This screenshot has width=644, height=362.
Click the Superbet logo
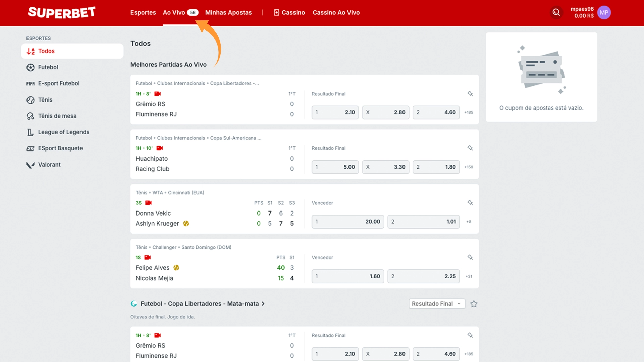pyautogui.click(x=62, y=12)
